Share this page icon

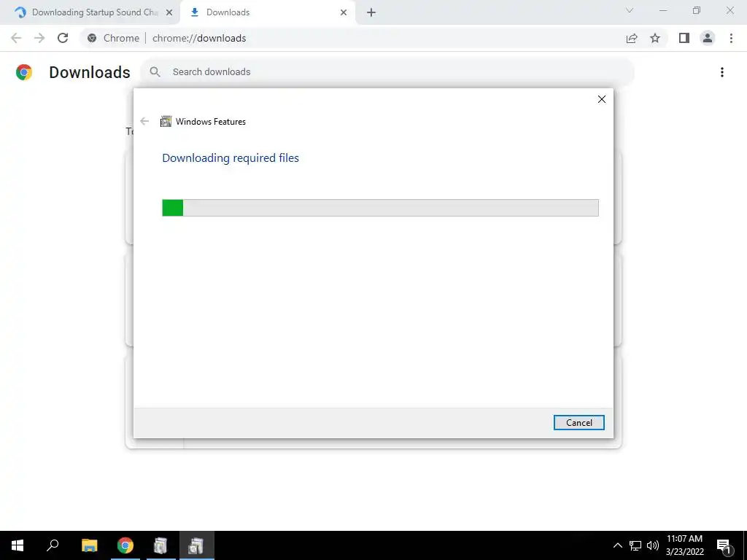coord(632,38)
